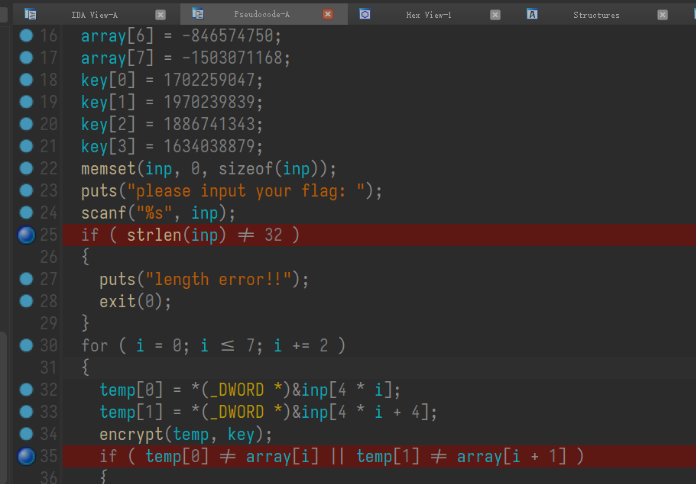Image resolution: width=696 pixels, height=484 pixels.
Task: Click the blue dot at line 19
Action: pyautogui.click(x=26, y=102)
